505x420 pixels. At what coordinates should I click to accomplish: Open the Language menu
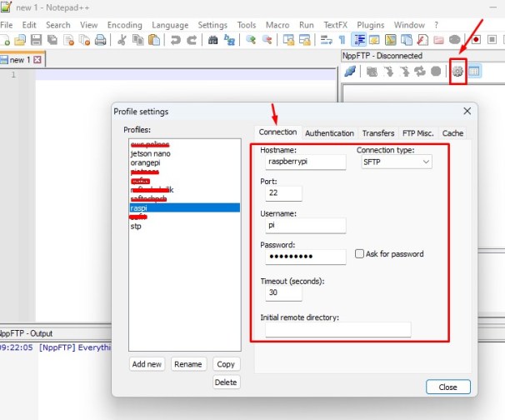170,25
